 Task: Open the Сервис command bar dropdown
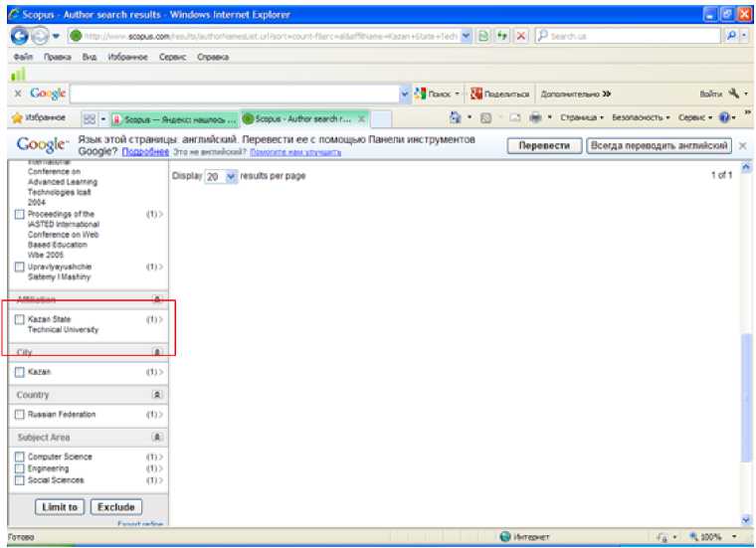pos(694,117)
